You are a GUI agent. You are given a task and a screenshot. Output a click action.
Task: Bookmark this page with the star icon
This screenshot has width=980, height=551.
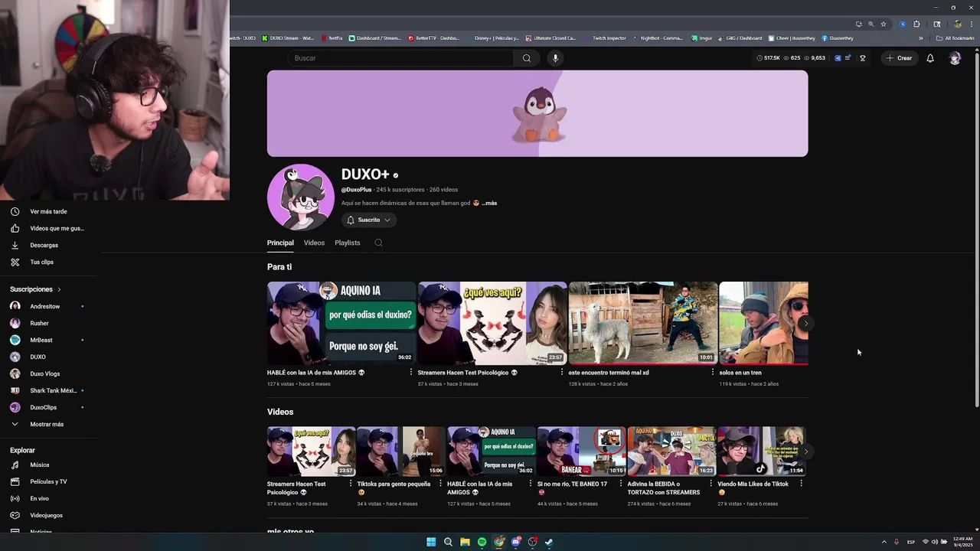(x=883, y=24)
